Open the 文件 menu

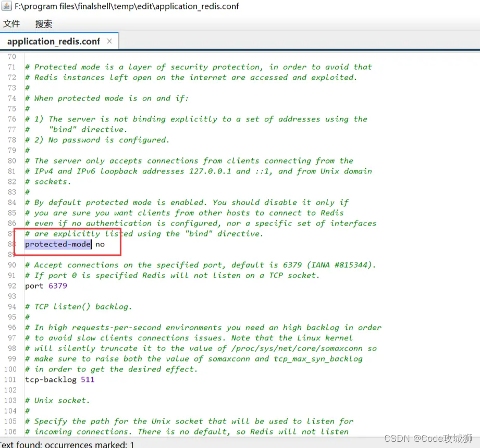coord(11,23)
